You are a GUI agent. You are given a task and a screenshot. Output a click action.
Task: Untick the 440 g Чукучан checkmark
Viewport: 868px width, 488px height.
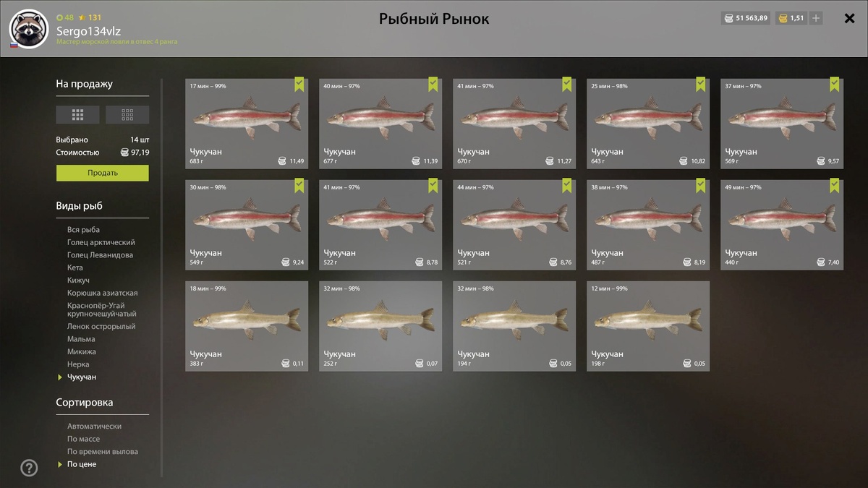pyautogui.click(x=835, y=186)
